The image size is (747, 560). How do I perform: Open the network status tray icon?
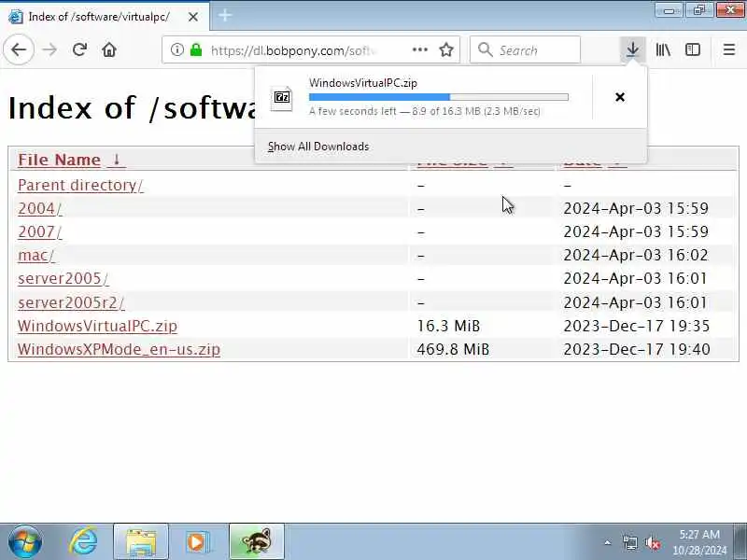[629, 542]
